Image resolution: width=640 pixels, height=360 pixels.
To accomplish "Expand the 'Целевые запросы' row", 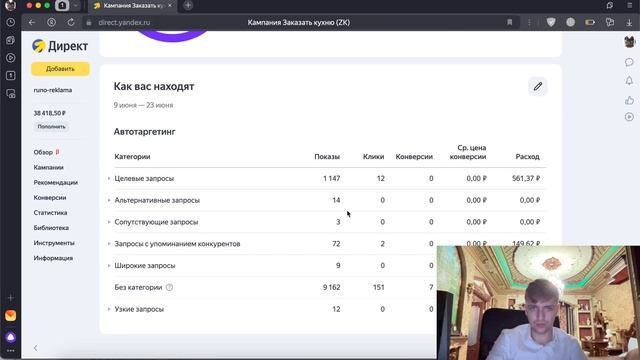I will click(109, 178).
